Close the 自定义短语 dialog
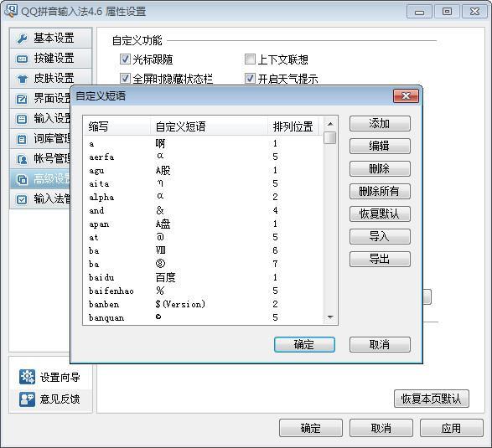492x448 pixels. coord(406,96)
